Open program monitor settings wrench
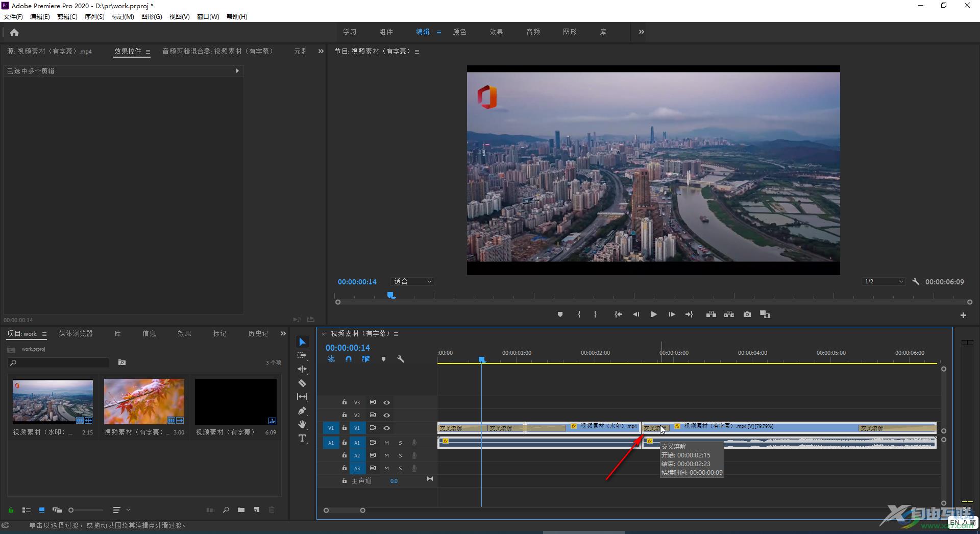 tap(916, 281)
